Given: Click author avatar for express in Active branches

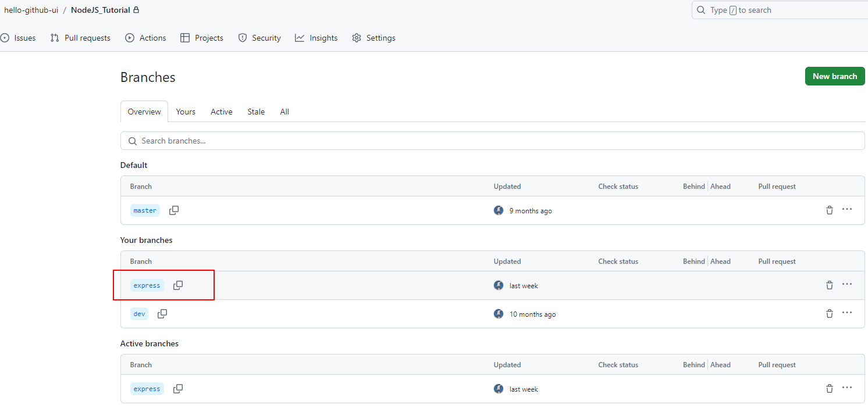Looking at the screenshot, I should 499,389.
